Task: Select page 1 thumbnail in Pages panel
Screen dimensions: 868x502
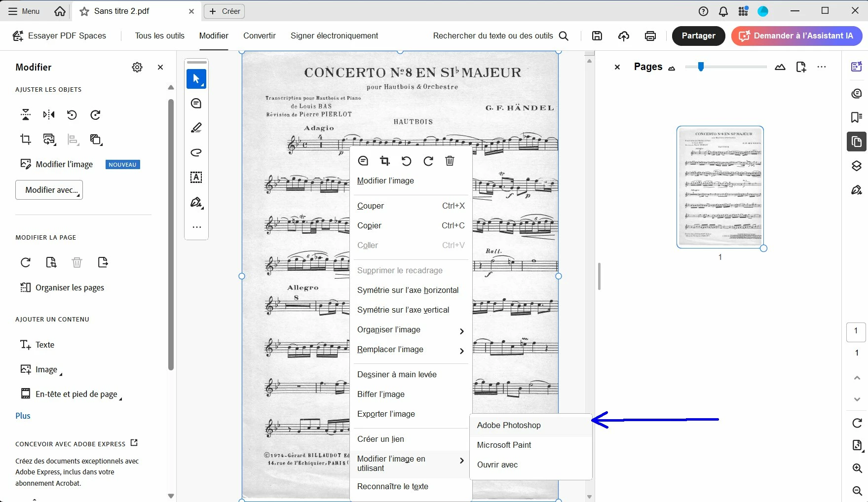Action: pos(720,187)
